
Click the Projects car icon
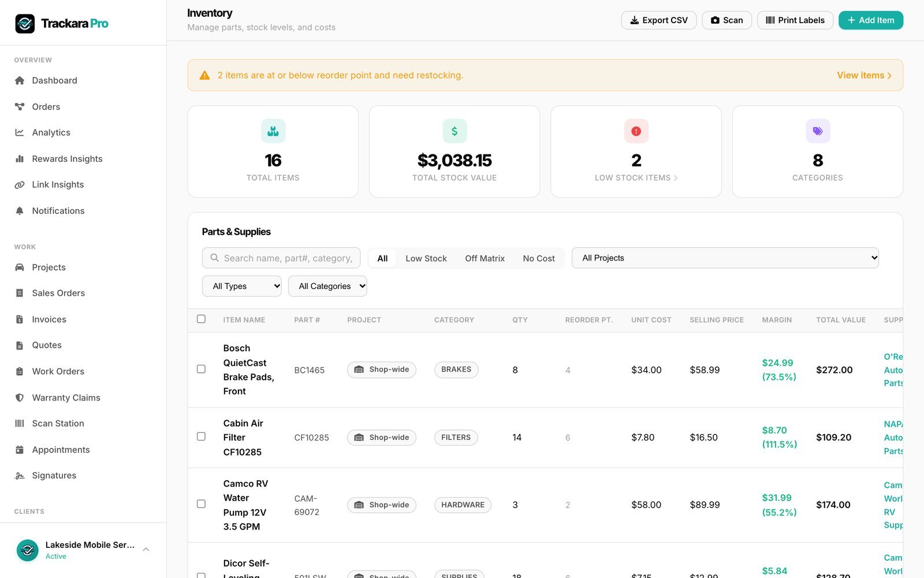tap(20, 267)
